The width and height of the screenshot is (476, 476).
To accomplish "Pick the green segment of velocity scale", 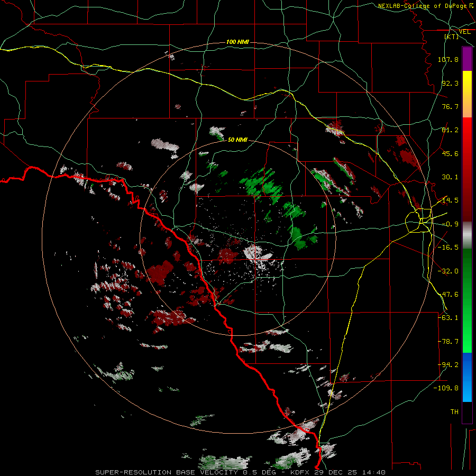I will coord(467,300).
